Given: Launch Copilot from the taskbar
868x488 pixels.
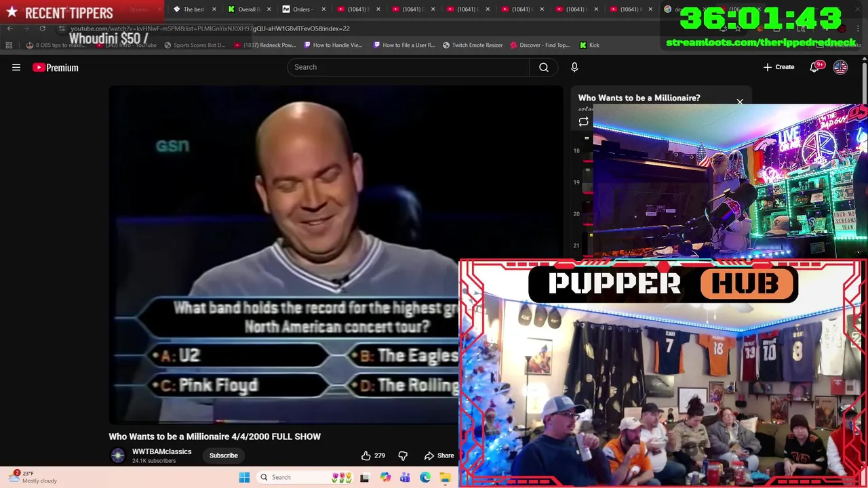Looking at the screenshot, I should click(385, 477).
